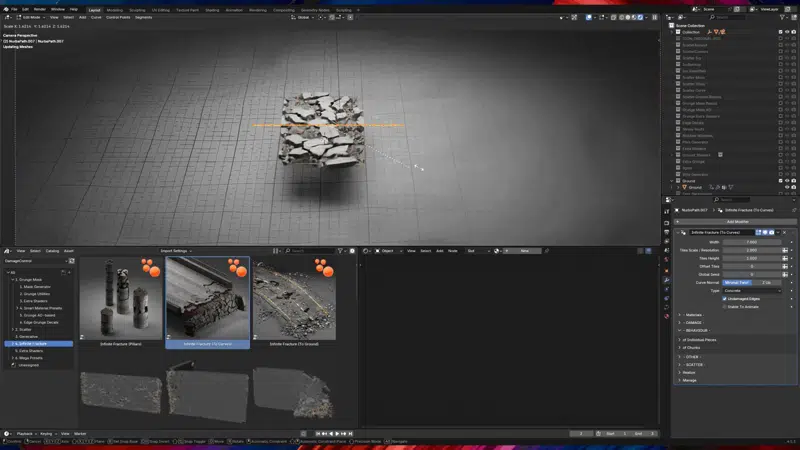Toggle the Undamaged Edges checkbox
Screen dimensions: 800x450
coord(724,299)
